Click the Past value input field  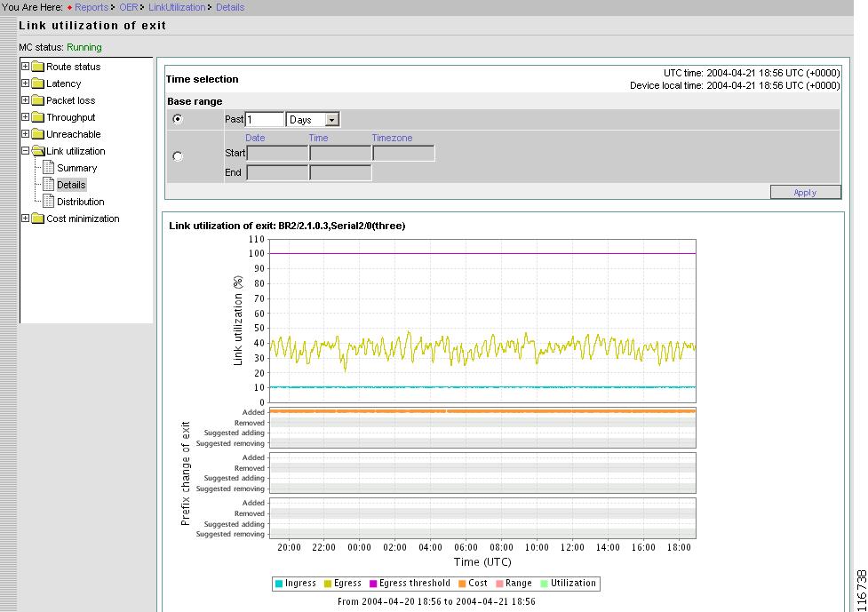coord(265,119)
